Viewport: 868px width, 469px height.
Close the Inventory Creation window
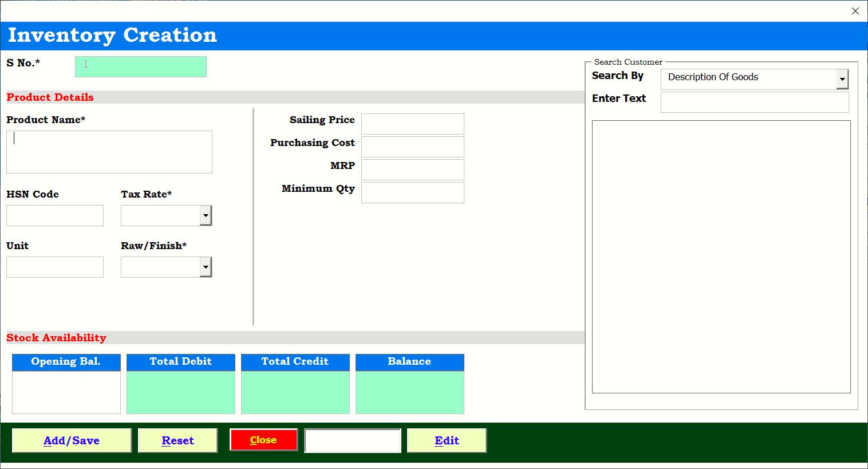click(x=855, y=11)
